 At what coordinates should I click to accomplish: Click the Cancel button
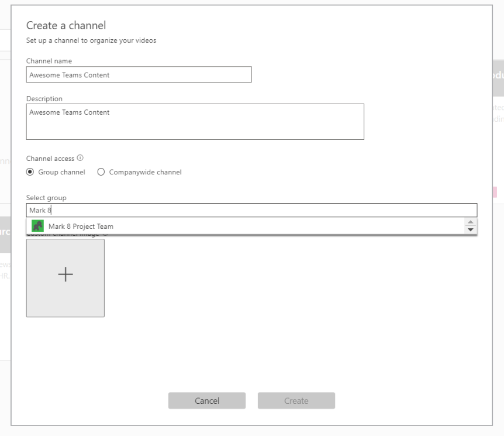(x=207, y=401)
